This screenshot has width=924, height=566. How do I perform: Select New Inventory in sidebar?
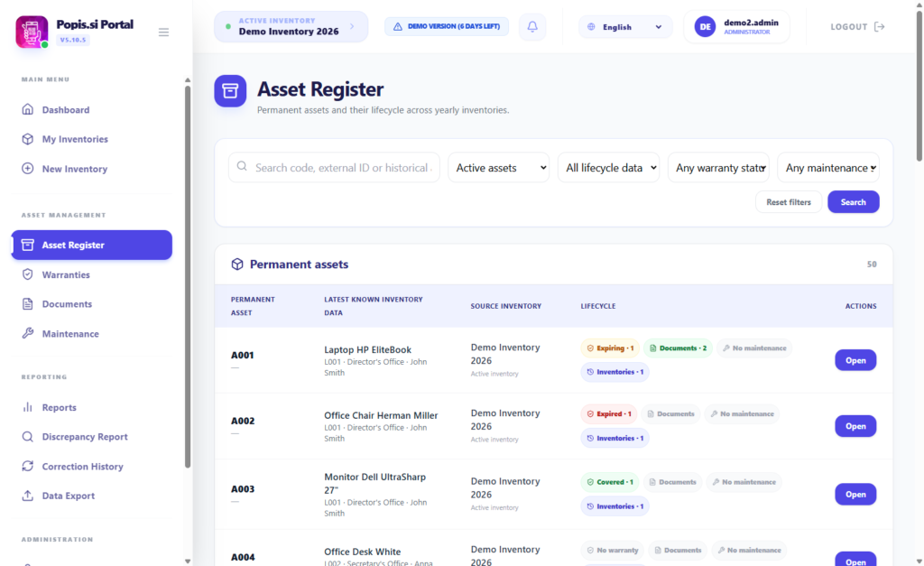[x=92, y=169]
